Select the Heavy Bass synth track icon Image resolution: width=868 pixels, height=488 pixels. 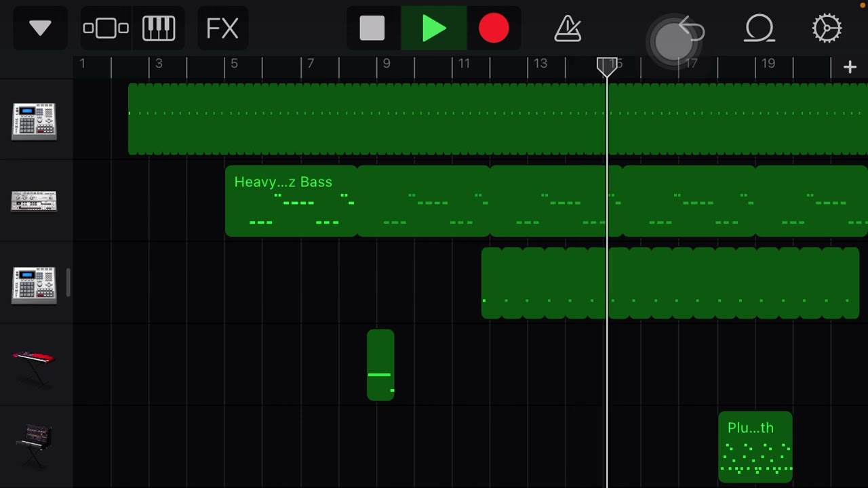(34, 201)
